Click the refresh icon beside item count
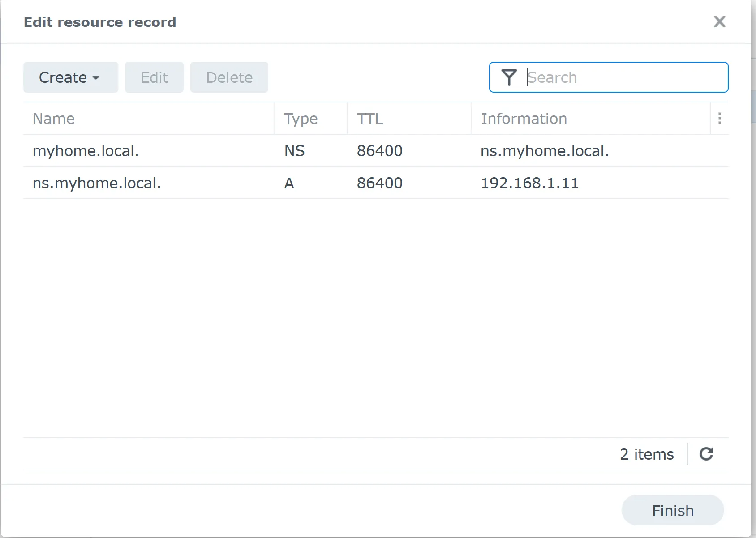 point(706,454)
